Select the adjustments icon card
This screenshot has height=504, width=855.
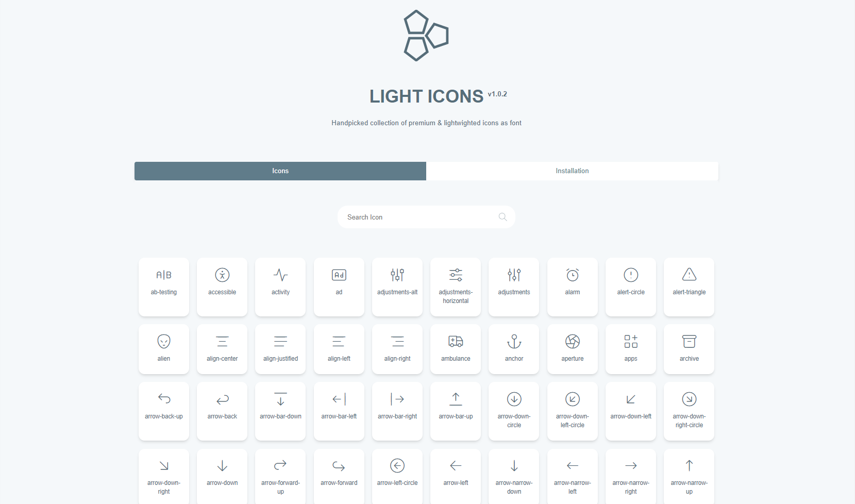coord(514,287)
